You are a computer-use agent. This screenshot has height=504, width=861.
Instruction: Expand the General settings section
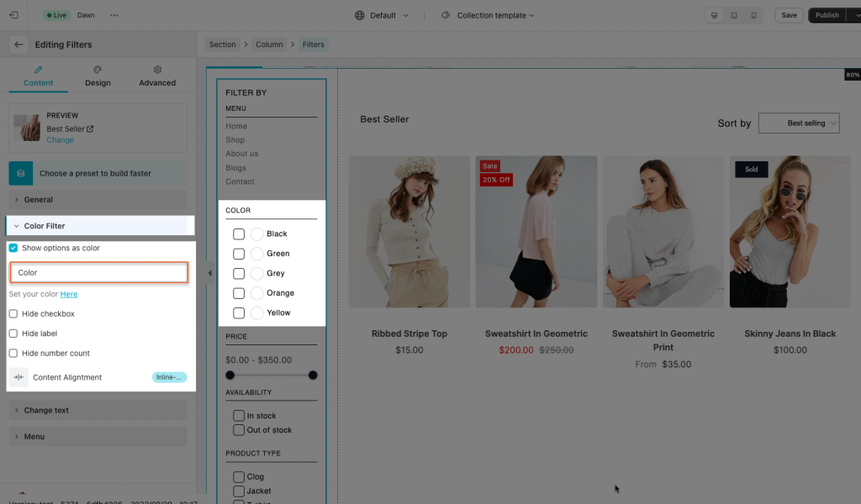(x=98, y=200)
